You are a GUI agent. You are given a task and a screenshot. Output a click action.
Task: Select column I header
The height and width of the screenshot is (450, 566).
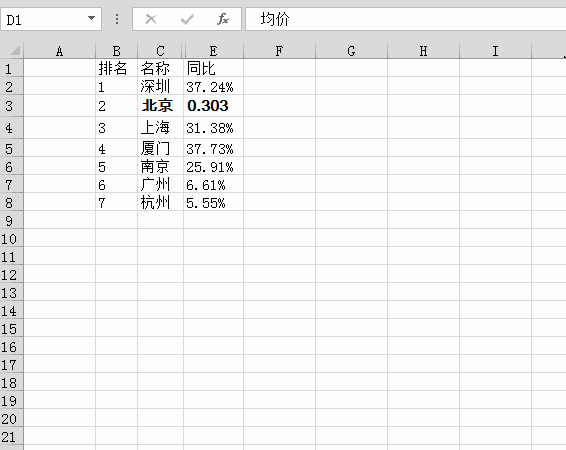pos(496,51)
